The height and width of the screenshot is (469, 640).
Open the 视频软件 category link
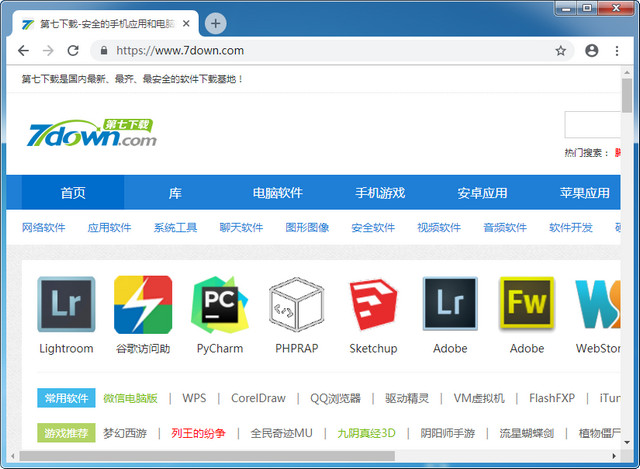click(x=439, y=227)
